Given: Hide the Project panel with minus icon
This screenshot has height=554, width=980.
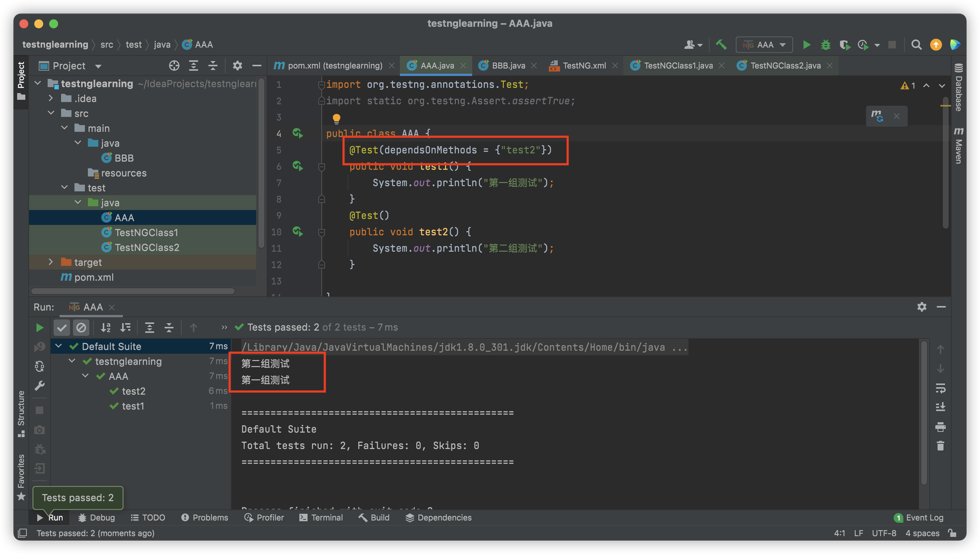Looking at the screenshot, I should (257, 66).
